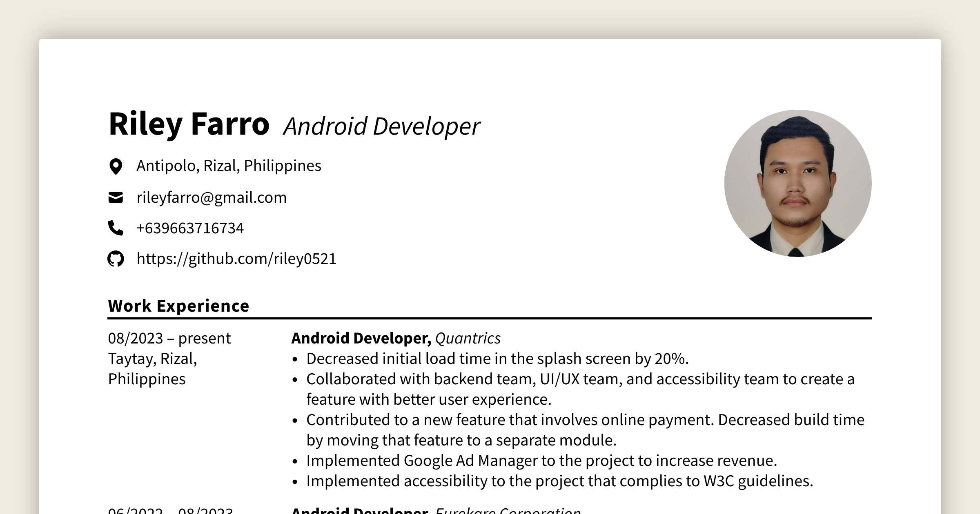Click the envelope email icon
Viewport: 980px width, 514px height.
116,197
